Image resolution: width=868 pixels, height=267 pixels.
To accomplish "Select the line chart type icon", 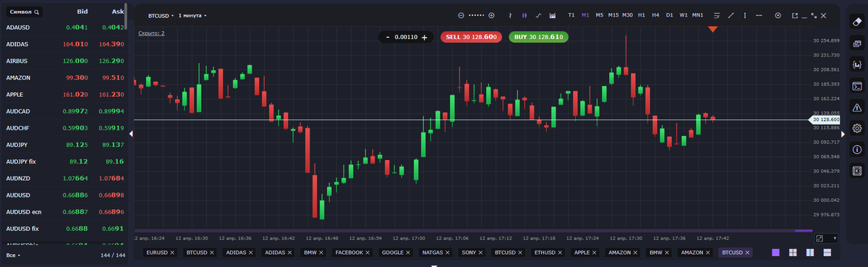I will pyautogui.click(x=538, y=15).
